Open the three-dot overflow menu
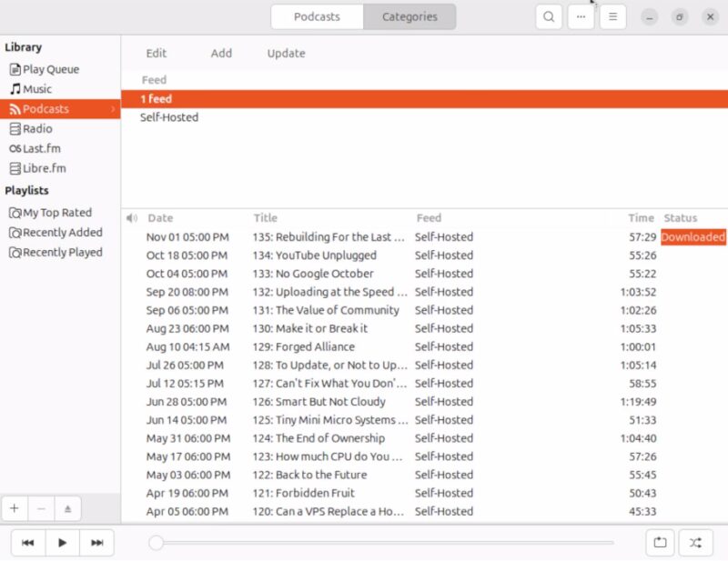728x561 pixels. 581,16
